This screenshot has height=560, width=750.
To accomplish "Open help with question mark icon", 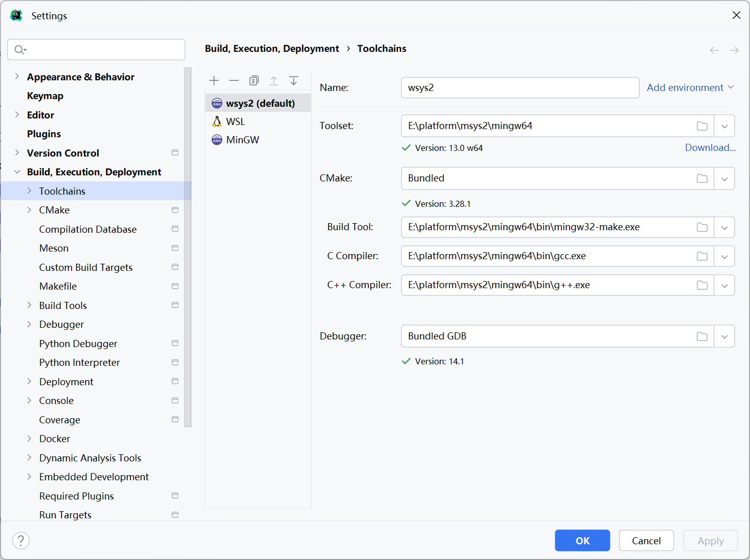I will click(x=21, y=541).
